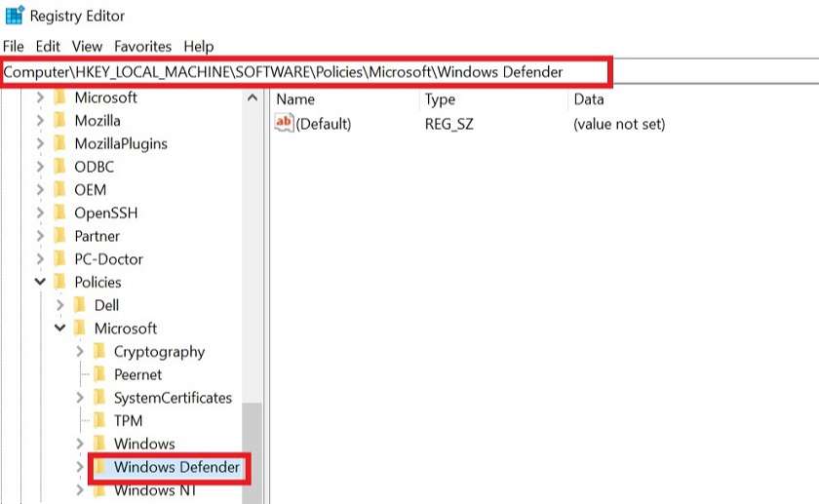
Task: Select the OpenSSH tree label
Action: [106, 213]
